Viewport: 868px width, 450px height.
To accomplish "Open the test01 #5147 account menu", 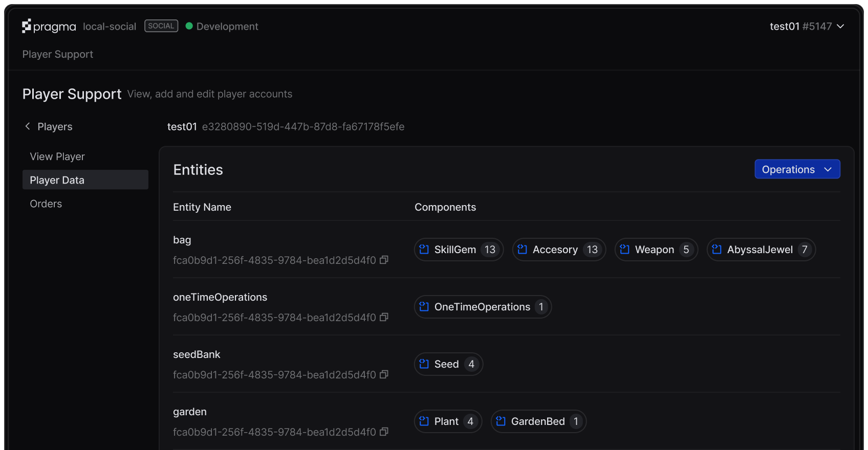I will coord(806,26).
